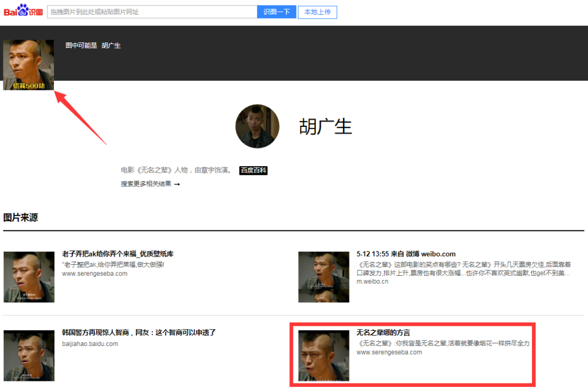The height and width of the screenshot is (389, 588).
Task: Open the 微博 weibo.com result title
Action: (406, 254)
